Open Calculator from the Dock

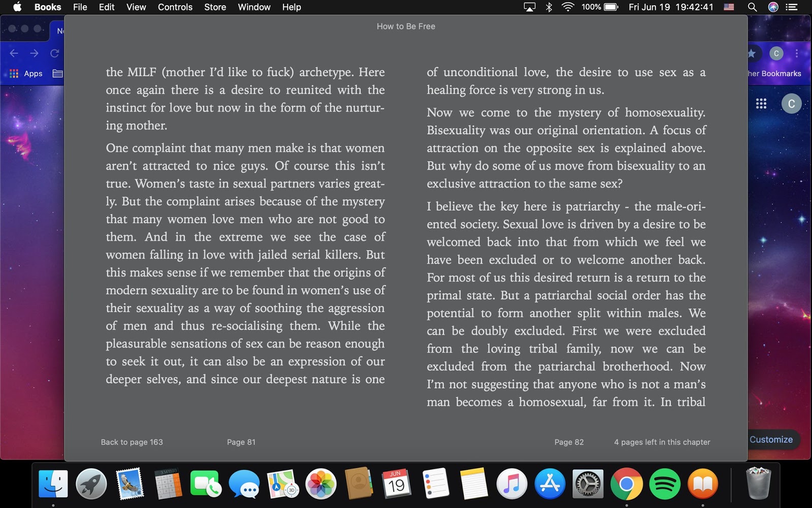pos(168,484)
